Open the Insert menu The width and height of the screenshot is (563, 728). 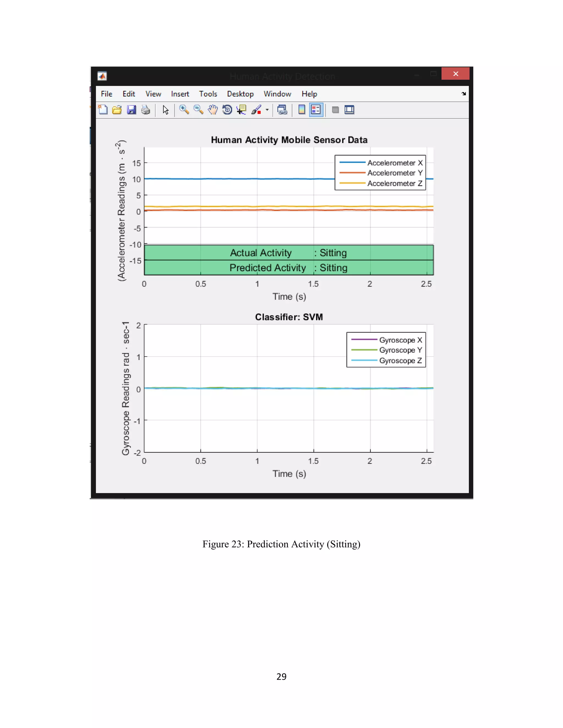[x=180, y=94]
